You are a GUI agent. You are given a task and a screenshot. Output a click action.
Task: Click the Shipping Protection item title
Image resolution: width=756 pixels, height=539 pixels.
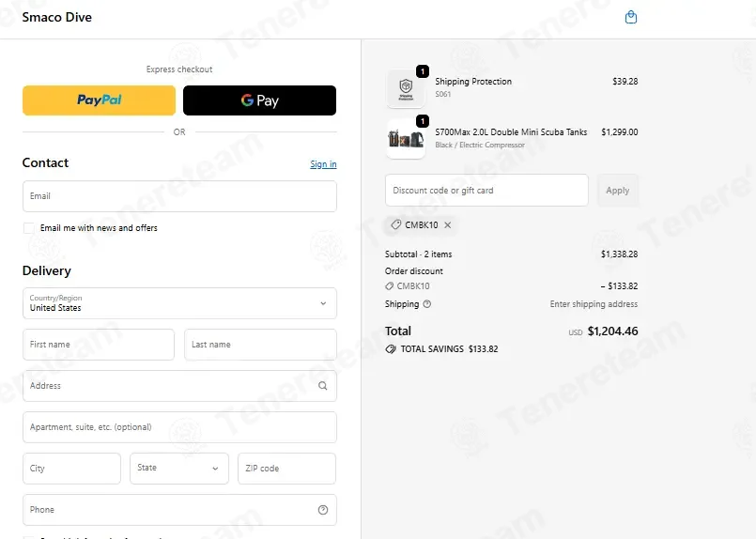[x=473, y=82]
